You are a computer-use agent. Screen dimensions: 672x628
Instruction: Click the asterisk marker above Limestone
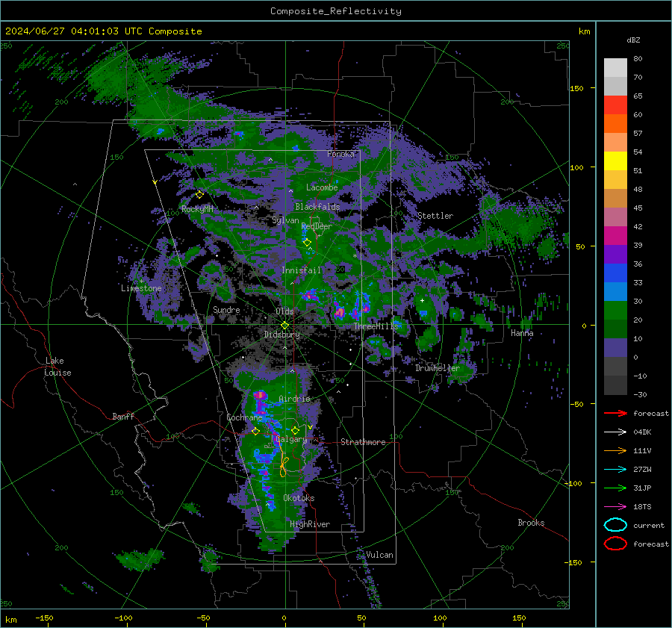click(141, 282)
